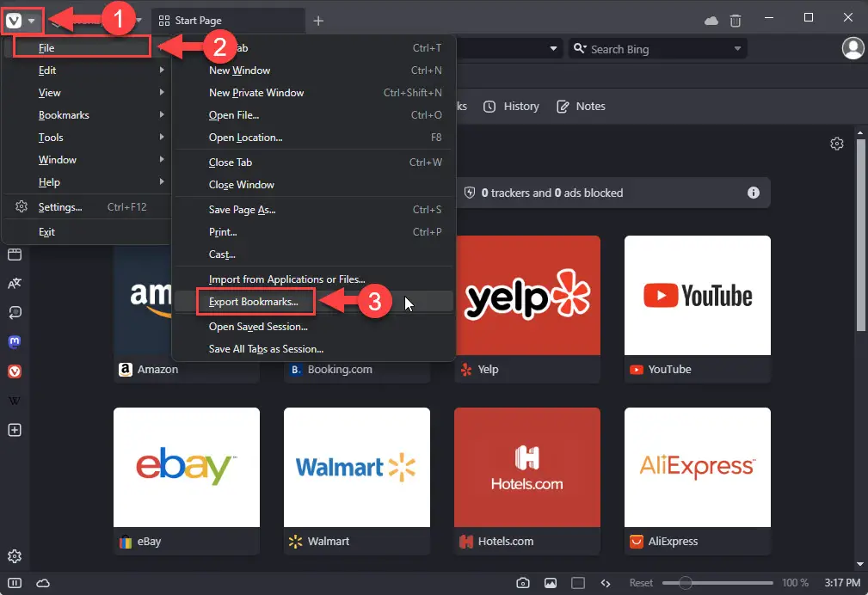
Task: Open page actions code icon
Action: point(606,583)
